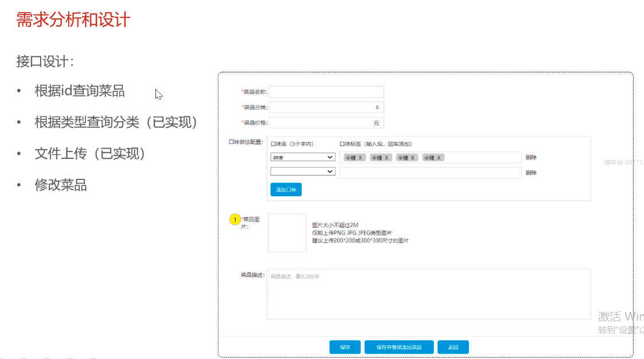Click the text 文件上传（已实现）
The width and height of the screenshot is (644, 359).
tap(91, 153)
